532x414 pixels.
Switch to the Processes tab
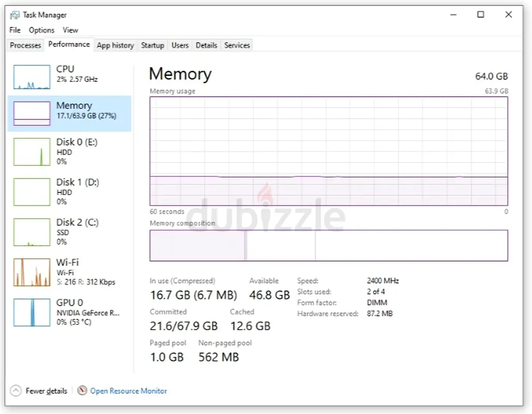25,45
